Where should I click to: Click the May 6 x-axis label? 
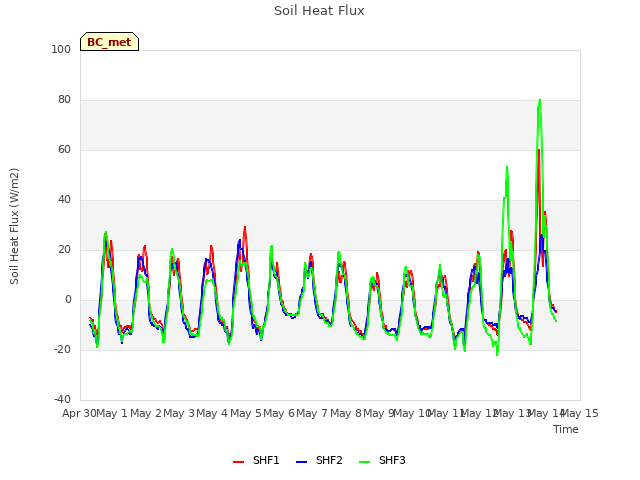click(279, 413)
